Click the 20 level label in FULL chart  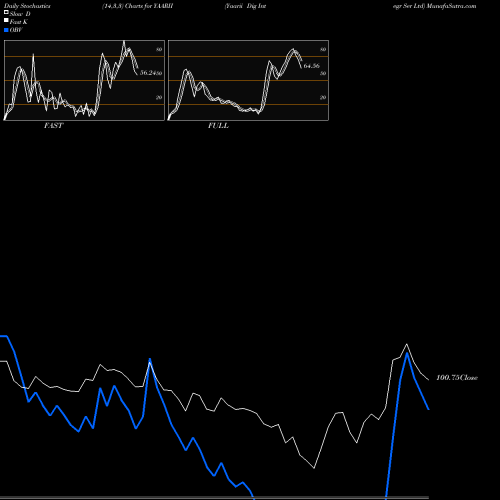[x=323, y=97]
